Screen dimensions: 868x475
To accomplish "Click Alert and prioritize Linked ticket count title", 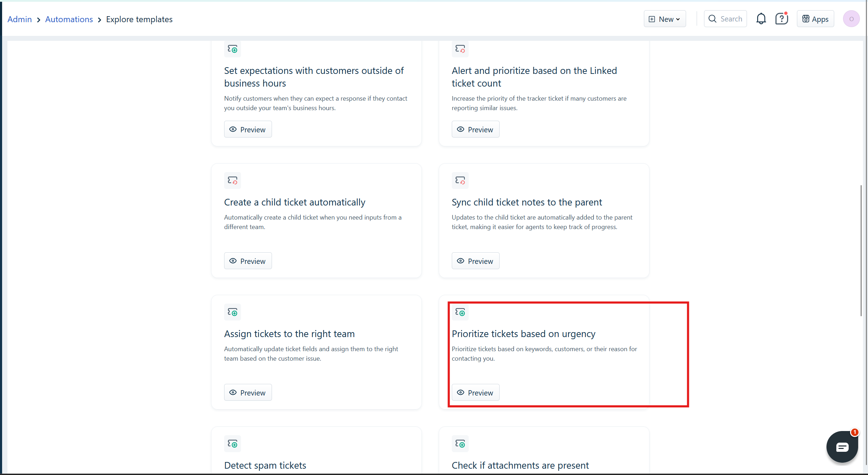I will coord(534,77).
